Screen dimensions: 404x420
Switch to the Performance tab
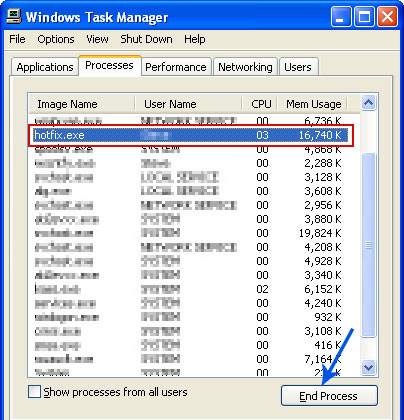pyautogui.click(x=176, y=67)
